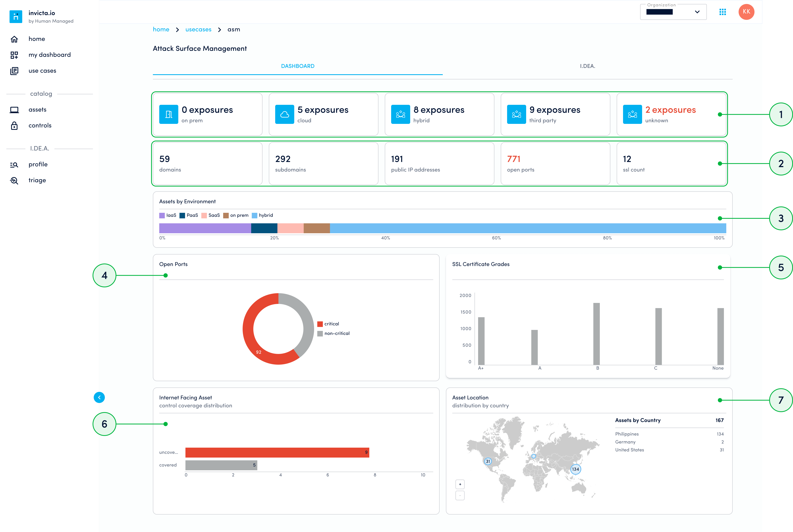This screenshot has height=532, width=793.
Task: Open the triage magnifier icon
Action: (x=14, y=180)
